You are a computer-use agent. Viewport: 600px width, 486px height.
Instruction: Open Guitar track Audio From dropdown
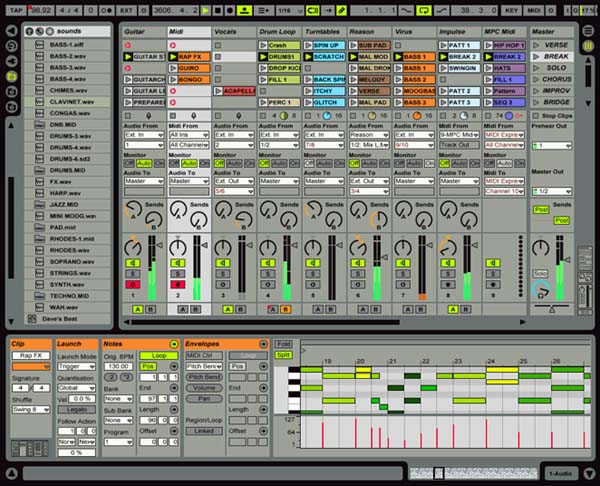click(x=144, y=135)
